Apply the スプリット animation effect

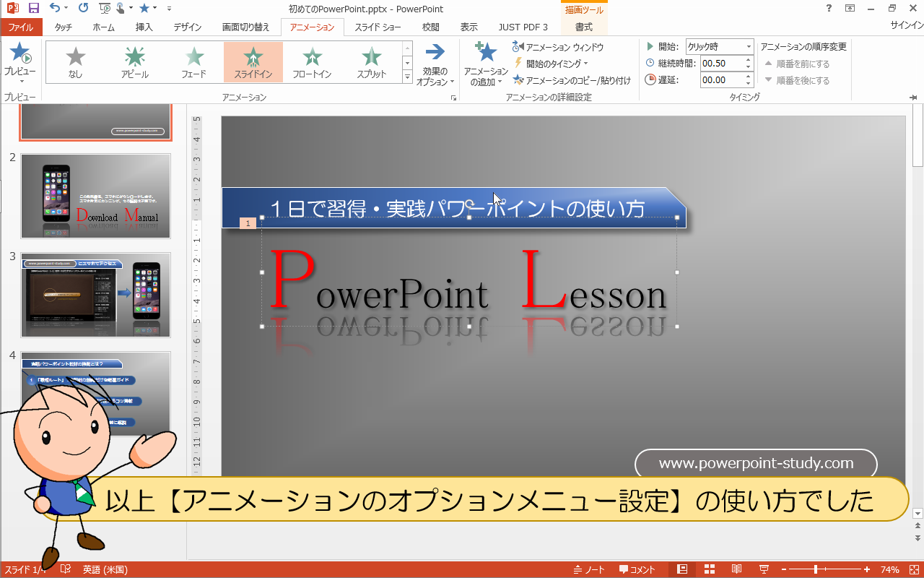371,61
